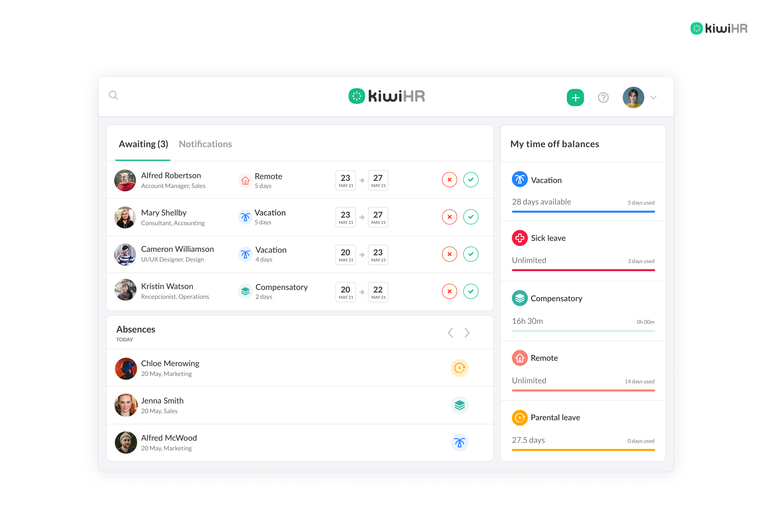Click the Vacation time-off balance icon

tap(520, 180)
